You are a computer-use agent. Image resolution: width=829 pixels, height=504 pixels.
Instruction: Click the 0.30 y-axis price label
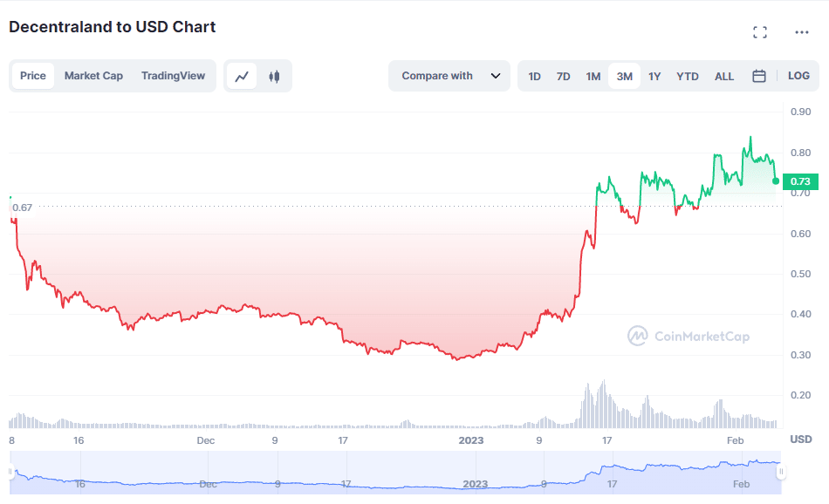click(x=800, y=355)
